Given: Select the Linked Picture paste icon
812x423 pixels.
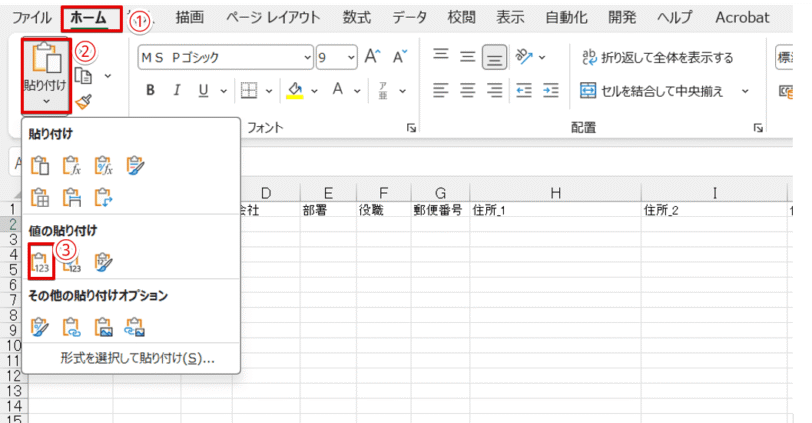Looking at the screenshot, I should tap(135, 327).
